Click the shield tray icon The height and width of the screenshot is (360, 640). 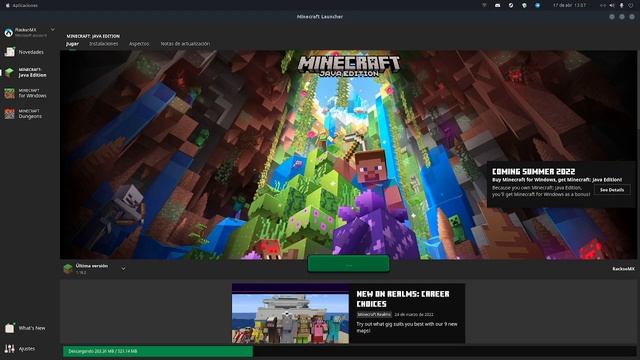(524, 5)
